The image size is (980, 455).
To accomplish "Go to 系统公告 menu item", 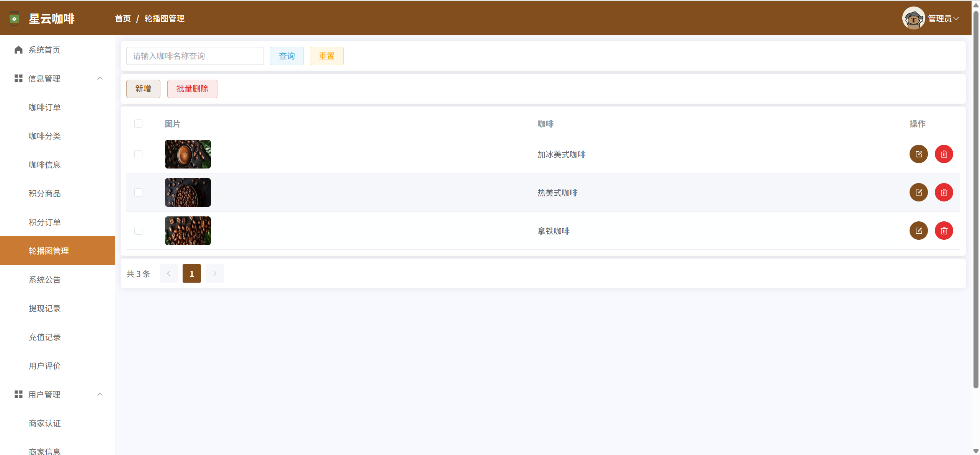I will point(45,280).
